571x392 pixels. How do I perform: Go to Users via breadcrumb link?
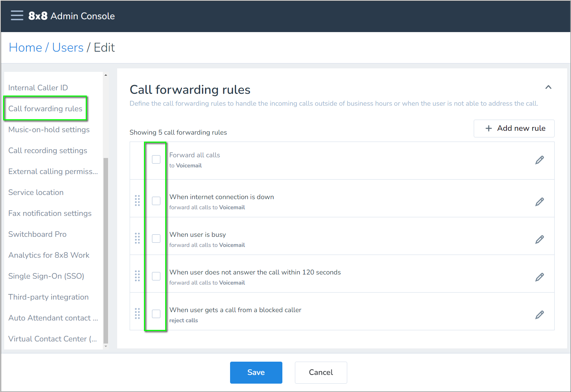(68, 47)
